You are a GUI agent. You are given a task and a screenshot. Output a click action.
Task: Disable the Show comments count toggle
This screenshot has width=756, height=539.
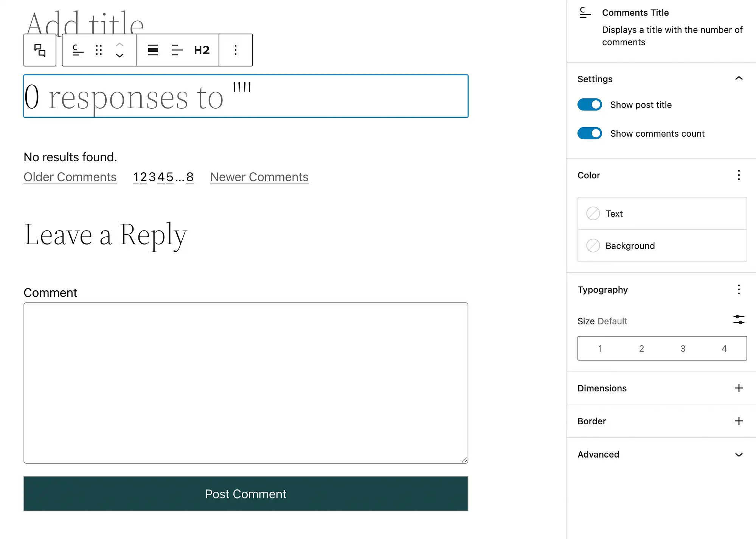click(x=590, y=133)
